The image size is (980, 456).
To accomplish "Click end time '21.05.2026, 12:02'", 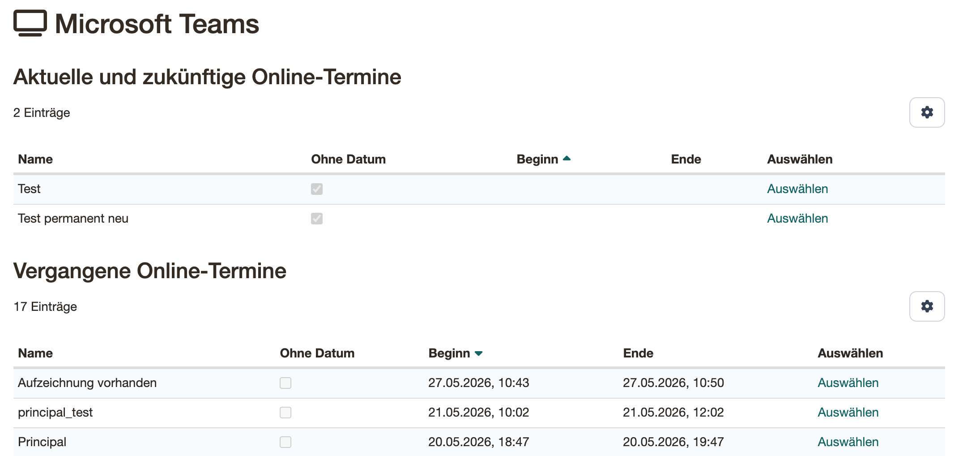I will [x=673, y=413].
